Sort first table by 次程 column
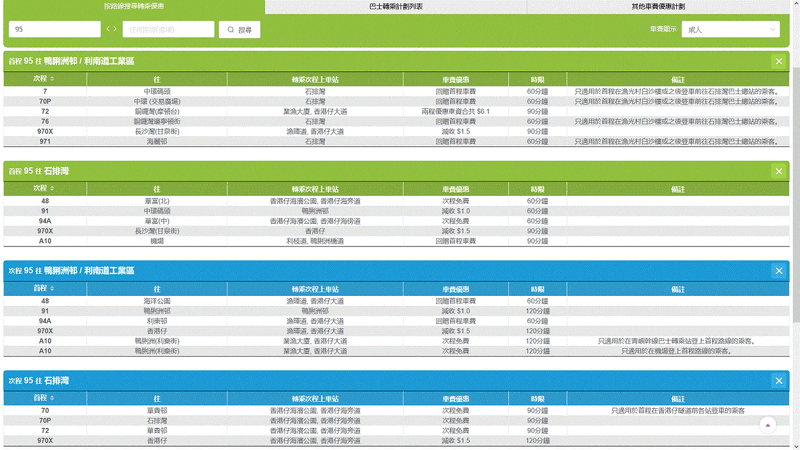The width and height of the screenshot is (800, 450). click(45, 77)
